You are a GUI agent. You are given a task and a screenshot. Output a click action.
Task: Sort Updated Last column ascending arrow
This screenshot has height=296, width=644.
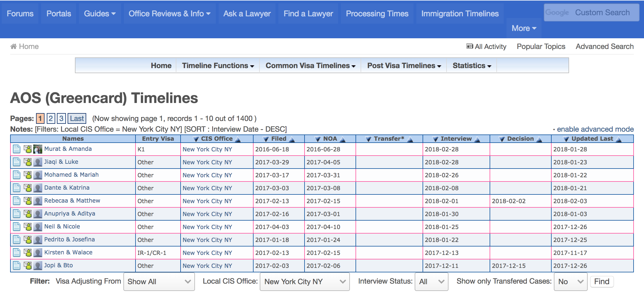[619, 139]
